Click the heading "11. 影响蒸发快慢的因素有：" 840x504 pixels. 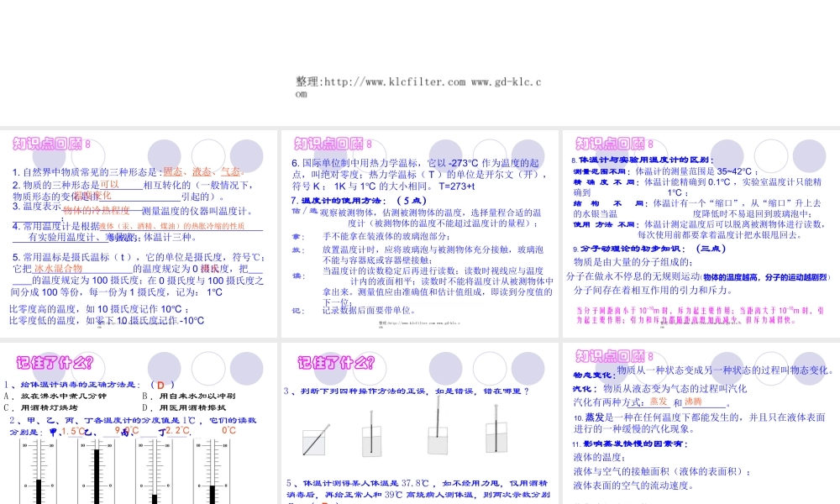[630, 444]
